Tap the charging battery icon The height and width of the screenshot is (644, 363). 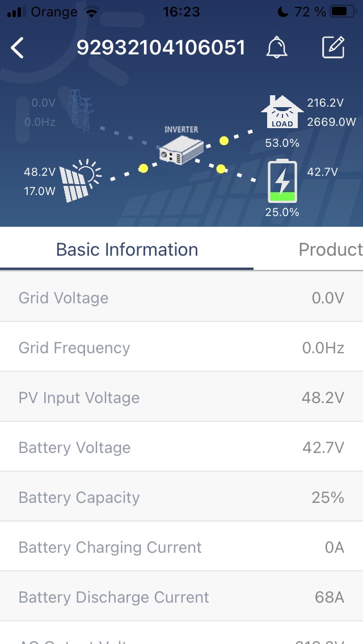pos(282,181)
